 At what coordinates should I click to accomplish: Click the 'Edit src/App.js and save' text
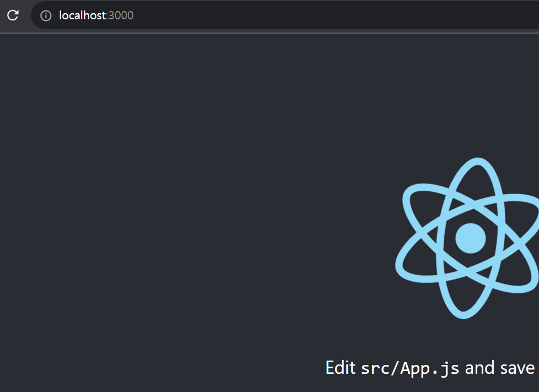pos(430,368)
